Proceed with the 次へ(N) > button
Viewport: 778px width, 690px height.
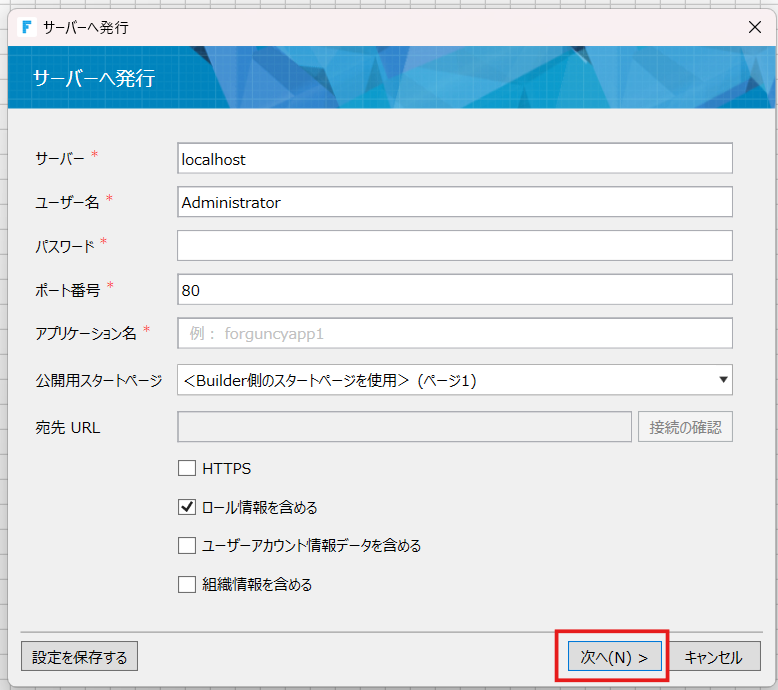tap(614, 657)
